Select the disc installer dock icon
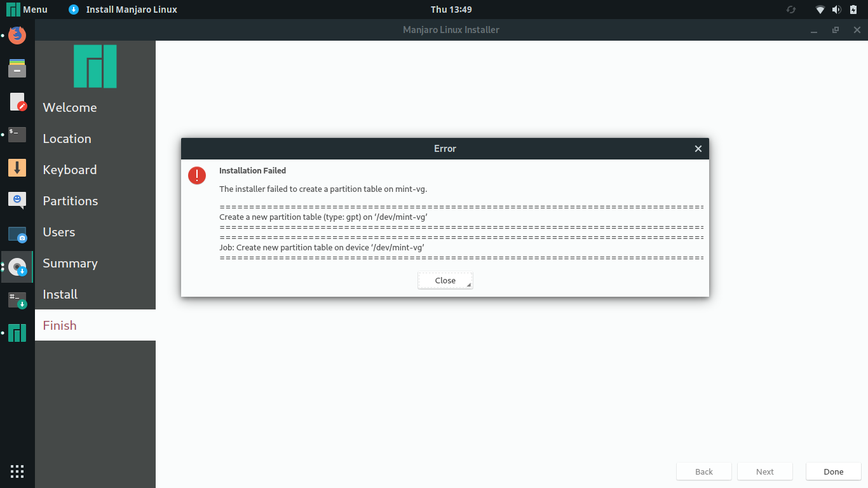 click(x=17, y=267)
